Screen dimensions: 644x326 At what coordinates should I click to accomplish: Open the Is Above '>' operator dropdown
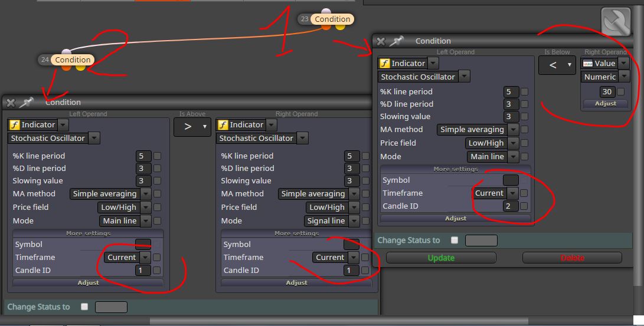[x=192, y=127]
